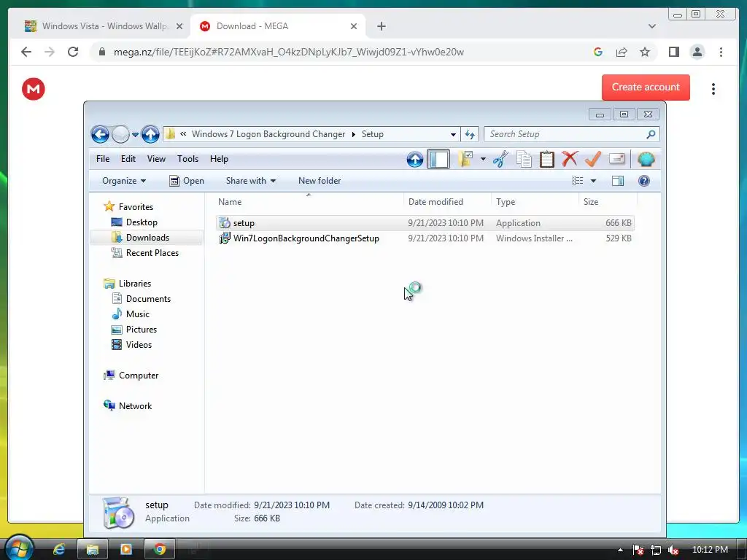747x560 pixels.
Task: Open the Tools menu in Explorer
Action: [187, 159]
